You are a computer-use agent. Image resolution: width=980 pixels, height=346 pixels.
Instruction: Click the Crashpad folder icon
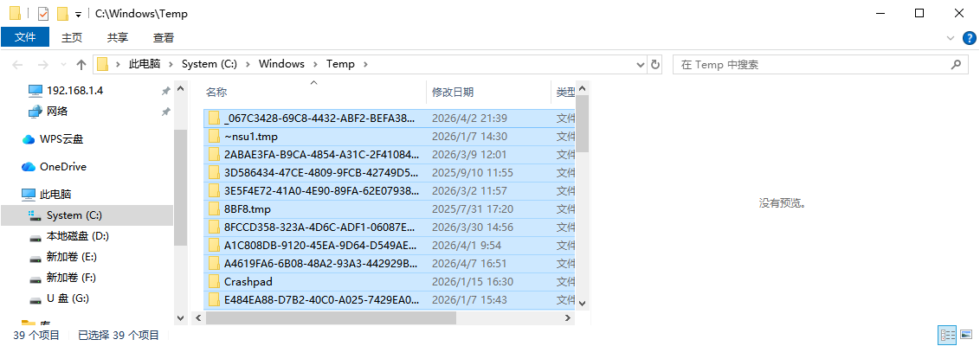coord(214,281)
